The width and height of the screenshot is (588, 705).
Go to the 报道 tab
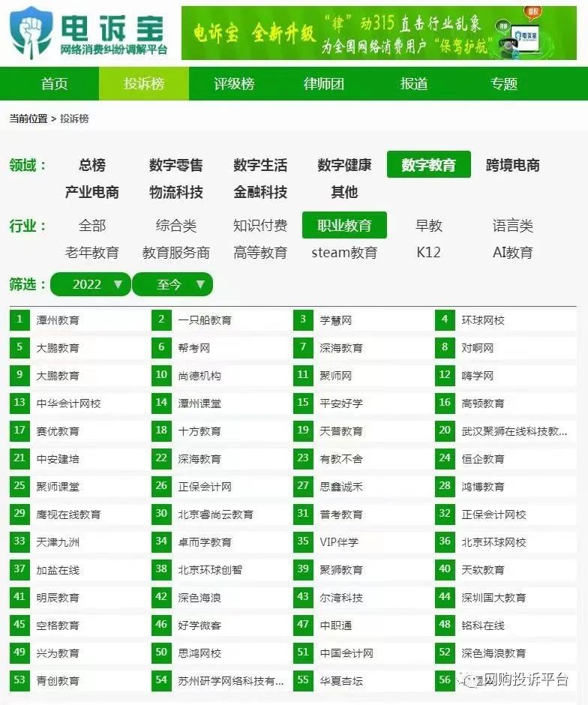point(414,84)
